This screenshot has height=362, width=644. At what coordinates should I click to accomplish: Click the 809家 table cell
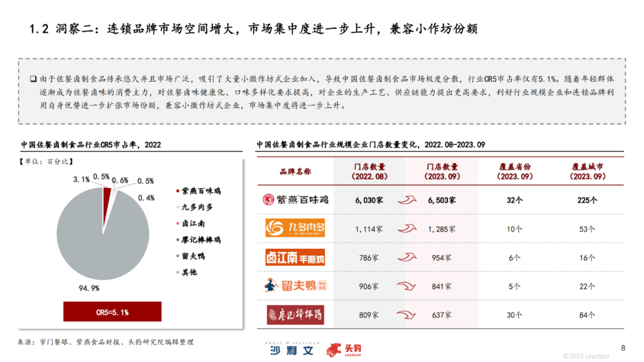[369, 315]
